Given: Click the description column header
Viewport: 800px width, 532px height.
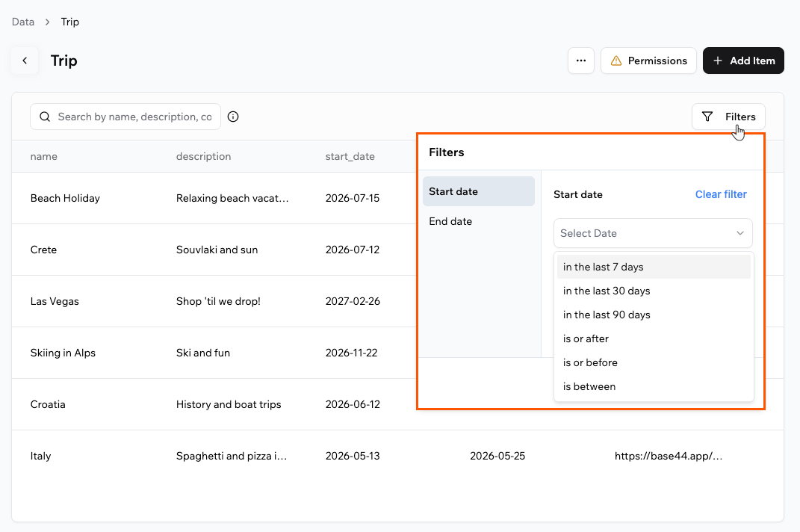Looking at the screenshot, I should point(204,156).
